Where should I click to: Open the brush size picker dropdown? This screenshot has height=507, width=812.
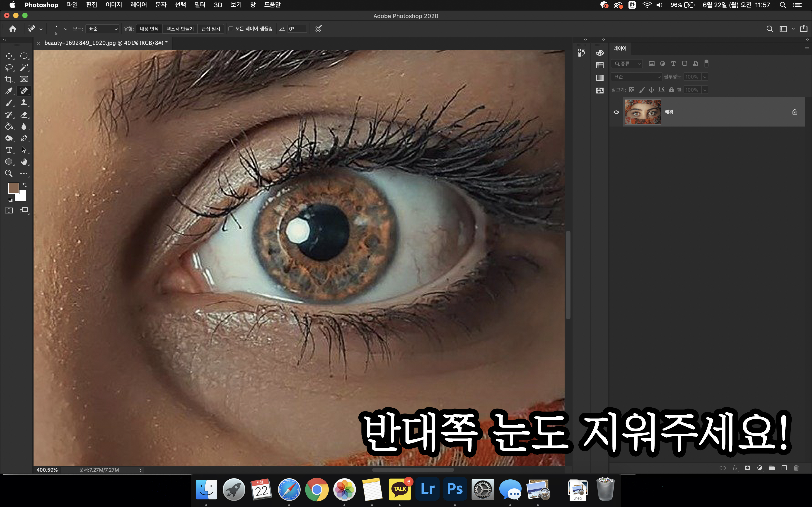pos(65,29)
